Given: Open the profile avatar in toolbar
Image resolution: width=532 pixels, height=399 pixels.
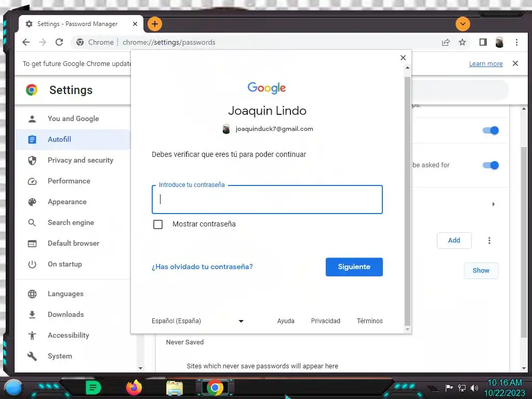Looking at the screenshot, I should pyautogui.click(x=499, y=43).
